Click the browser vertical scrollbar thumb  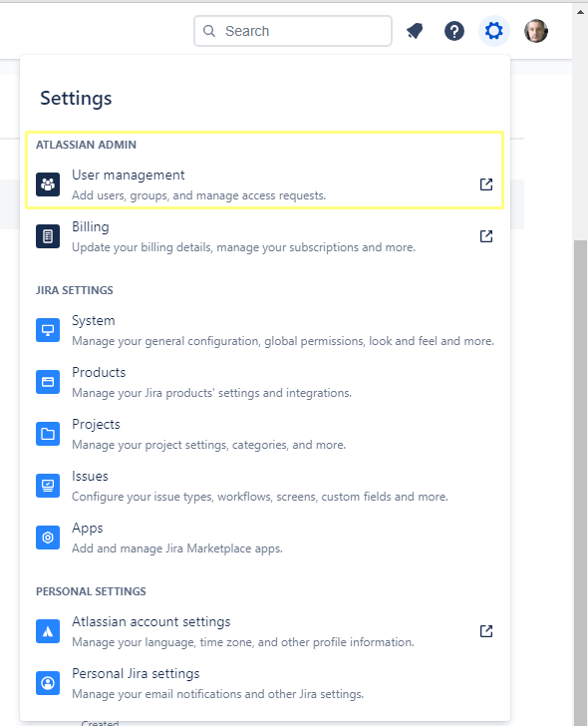pyautogui.click(x=580, y=482)
